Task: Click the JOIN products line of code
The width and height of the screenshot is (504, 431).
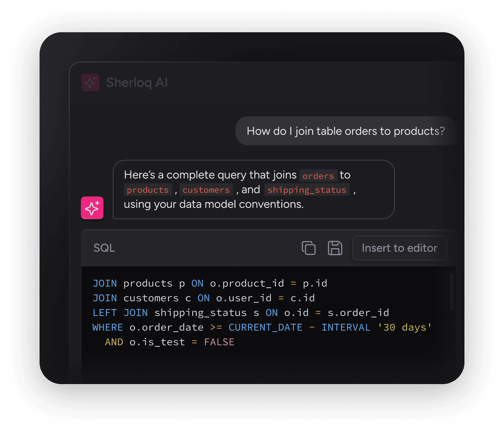Action: coord(210,283)
